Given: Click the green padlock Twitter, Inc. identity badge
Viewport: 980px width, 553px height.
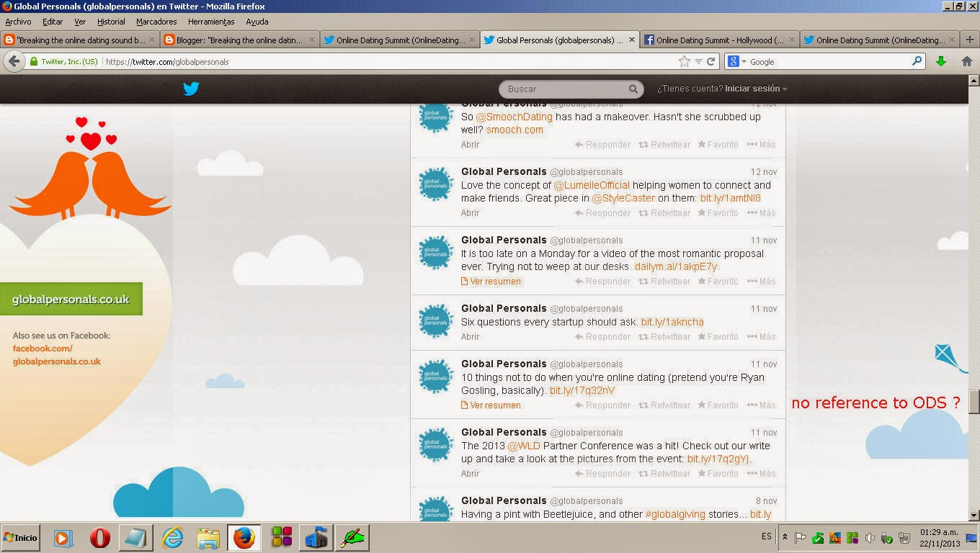Looking at the screenshot, I should (63, 62).
